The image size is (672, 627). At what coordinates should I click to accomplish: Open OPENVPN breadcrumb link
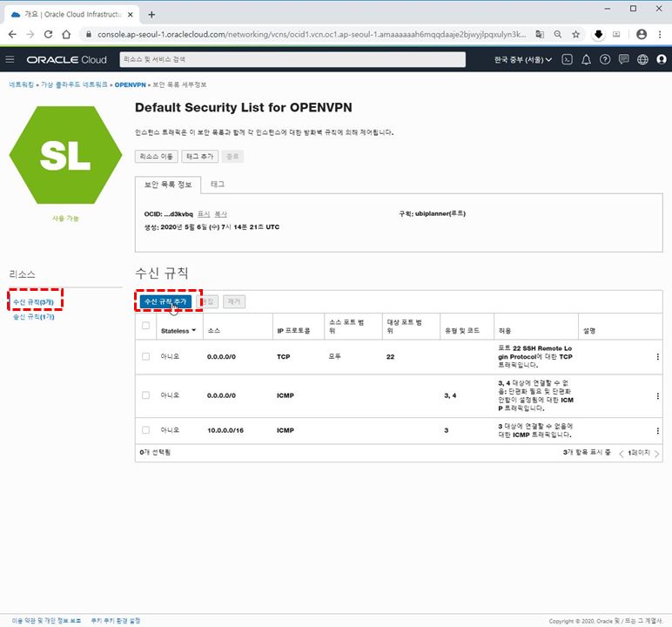(131, 85)
